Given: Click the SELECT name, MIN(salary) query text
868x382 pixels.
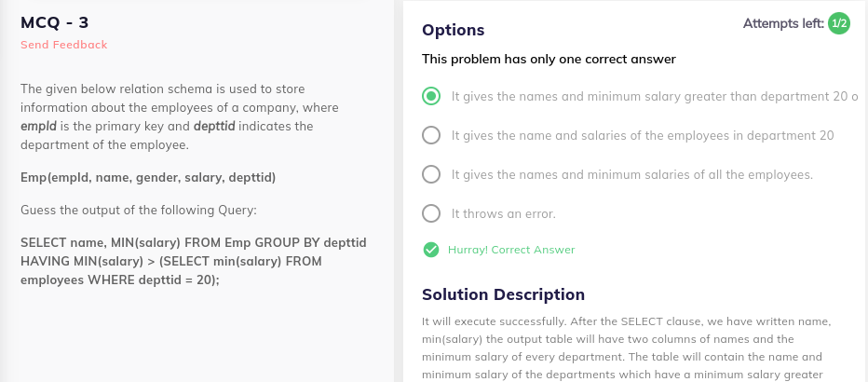Looking at the screenshot, I should [193, 261].
